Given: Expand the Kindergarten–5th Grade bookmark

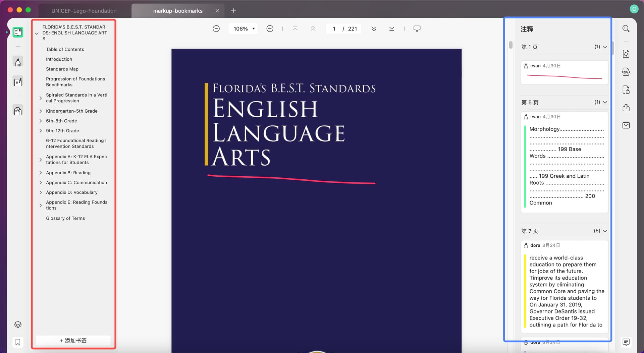Looking at the screenshot, I should tap(41, 111).
